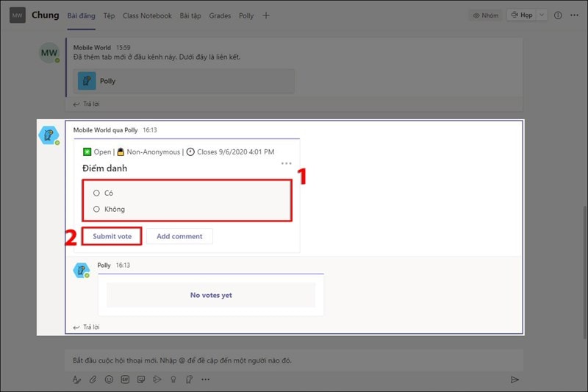The image size is (588, 392).
Task: Switch to the Class Notebook tab
Action: [147, 15]
